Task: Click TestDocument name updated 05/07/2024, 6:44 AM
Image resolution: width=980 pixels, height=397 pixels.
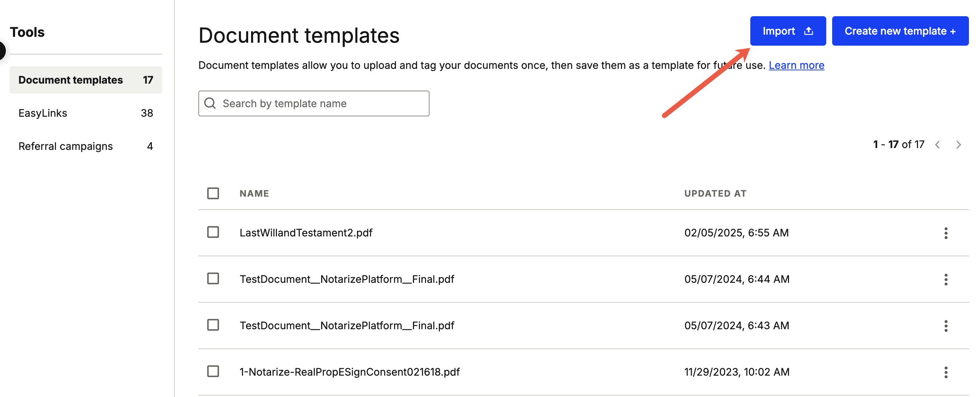Action: (x=347, y=279)
